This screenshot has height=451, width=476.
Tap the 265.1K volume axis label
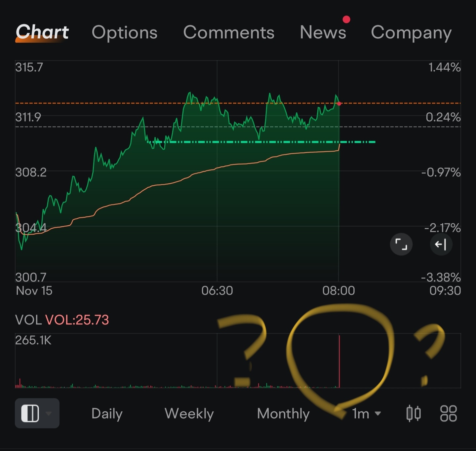point(33,340)
